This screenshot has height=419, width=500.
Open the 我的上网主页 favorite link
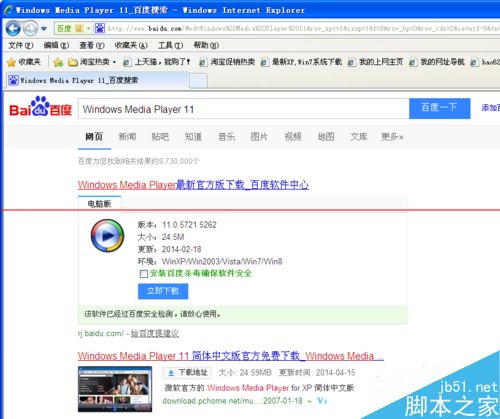pos(375,62)
